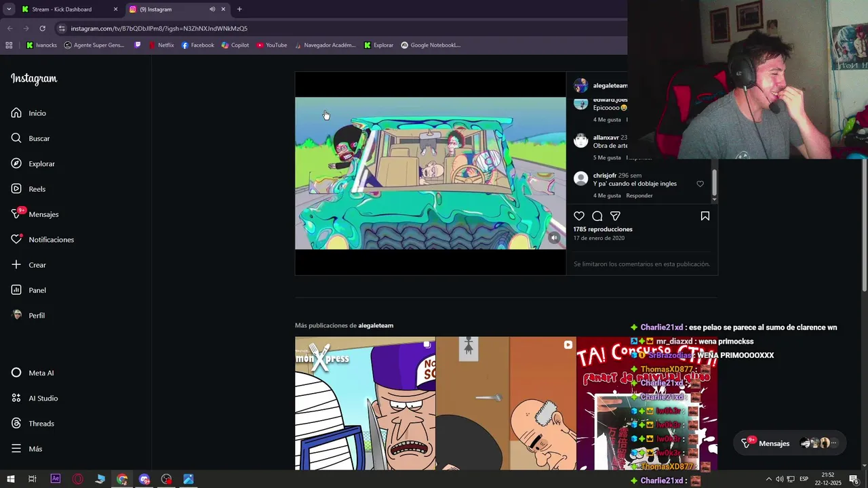View site information icon in address bar
The width and height of the screenshot is (868, 488).
point(62,28)
